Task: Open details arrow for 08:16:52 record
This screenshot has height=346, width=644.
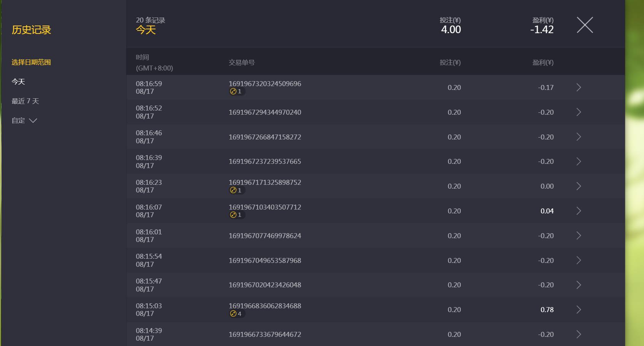Action: tap(578, 112)
